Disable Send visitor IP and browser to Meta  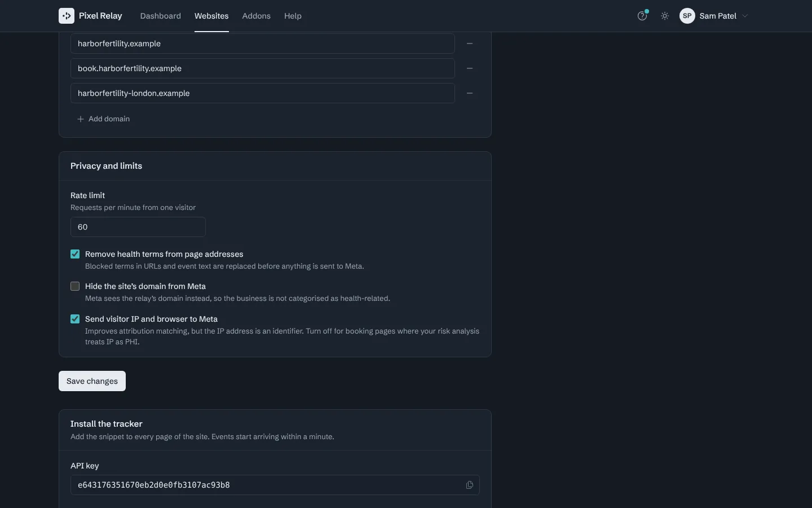coord(75,319)
